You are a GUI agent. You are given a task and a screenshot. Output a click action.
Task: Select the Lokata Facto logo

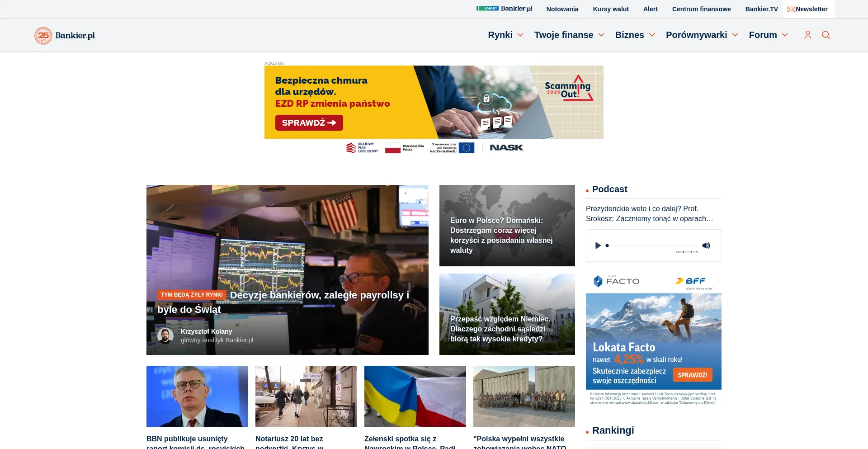point(616,280)
